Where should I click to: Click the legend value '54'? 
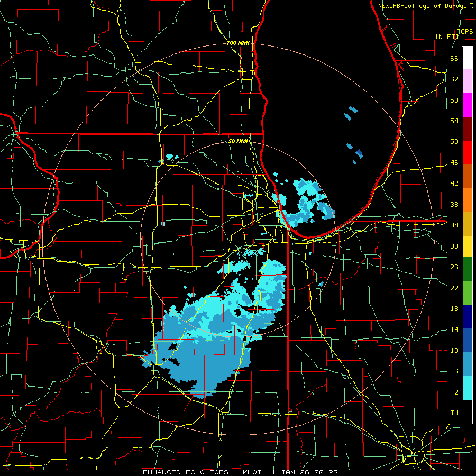click(x=454, y=121)
